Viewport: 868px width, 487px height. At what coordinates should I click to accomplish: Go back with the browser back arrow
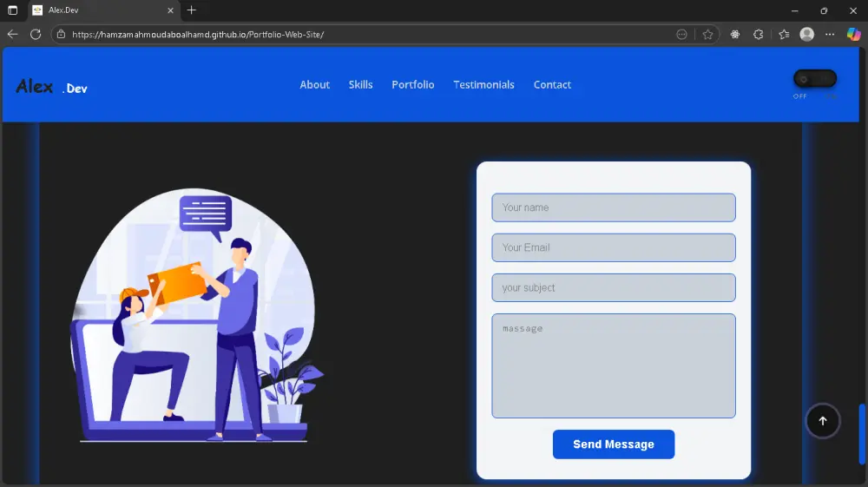(12, 35)
